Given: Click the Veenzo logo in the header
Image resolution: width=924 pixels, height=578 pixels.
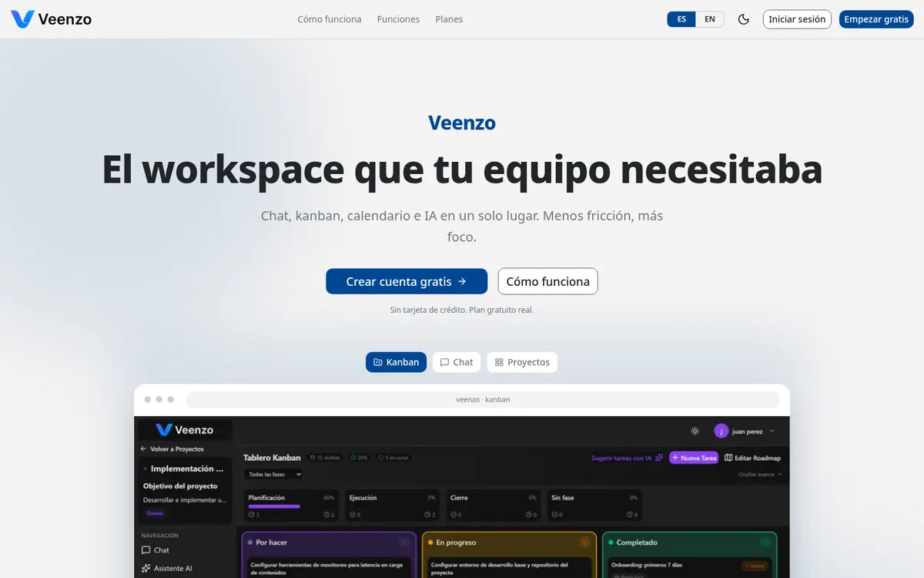Looking at the screenshot, I should 51,19.
